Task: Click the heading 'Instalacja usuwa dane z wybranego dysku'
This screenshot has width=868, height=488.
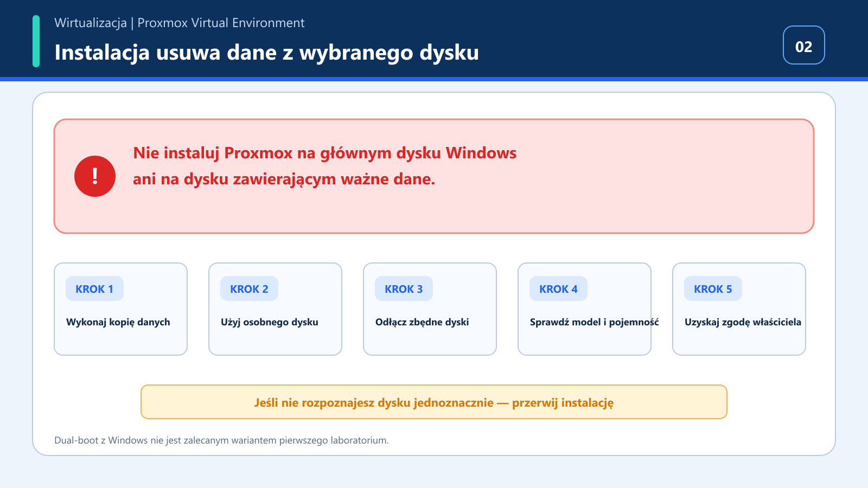Action: click(x=266, y=53)
